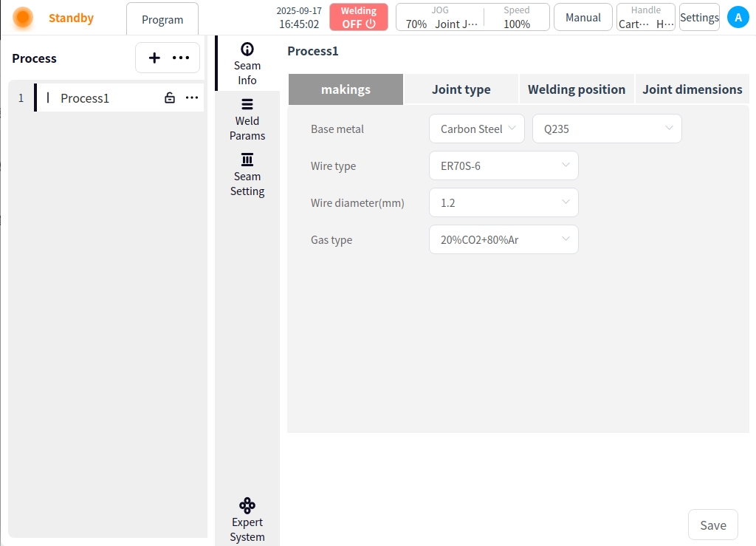Open Process1 row three-dot menu
Screen dimensions: 756x546
192,98
